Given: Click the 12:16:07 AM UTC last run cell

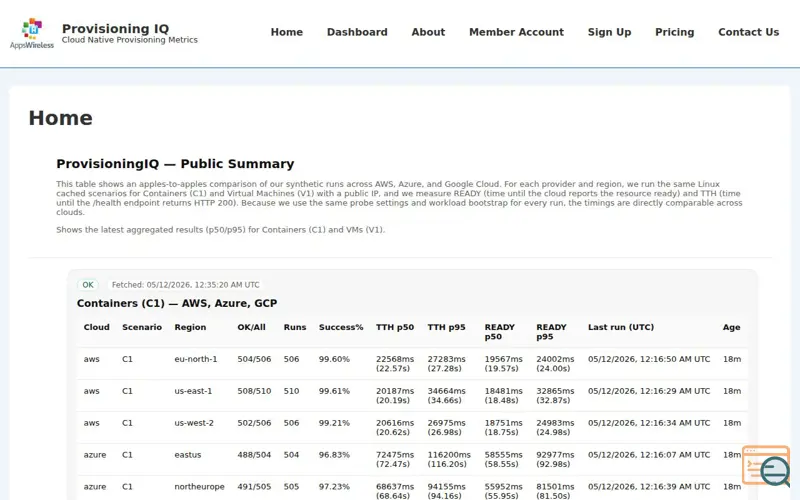Looking at the screenshot, I should pos(649,455).
